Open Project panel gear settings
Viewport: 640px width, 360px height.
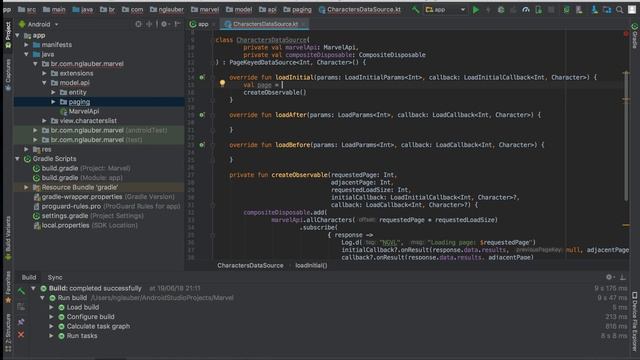[x=164, y=24]
